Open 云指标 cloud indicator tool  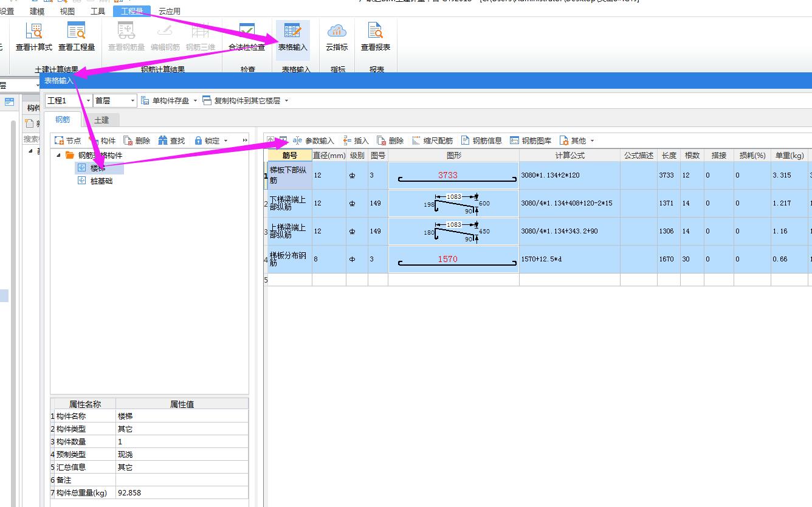click(337, 36)
